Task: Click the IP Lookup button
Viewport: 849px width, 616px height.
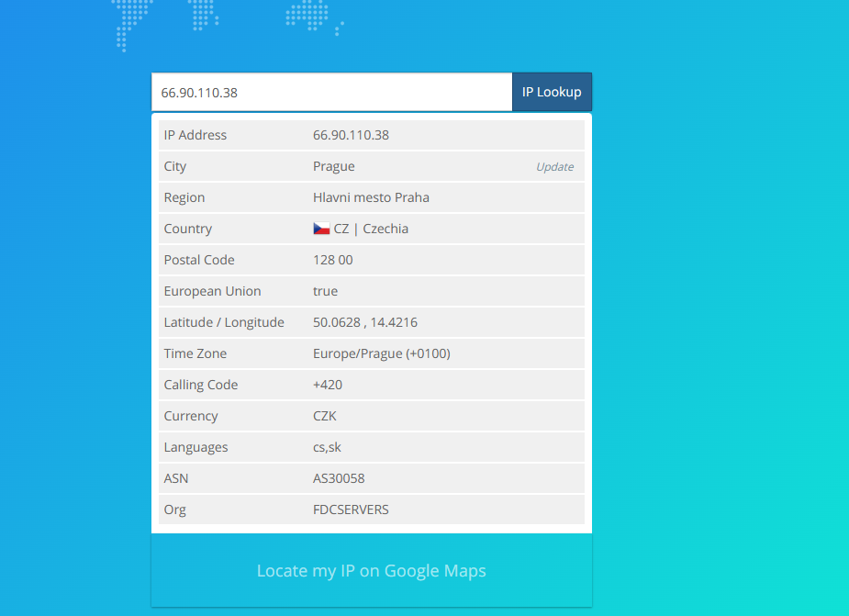Action: [x=552, y=92]
